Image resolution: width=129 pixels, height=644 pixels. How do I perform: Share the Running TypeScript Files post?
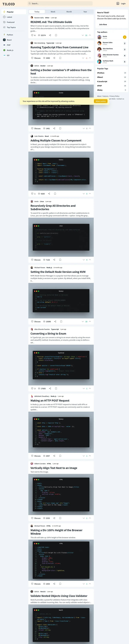[54, 58]
